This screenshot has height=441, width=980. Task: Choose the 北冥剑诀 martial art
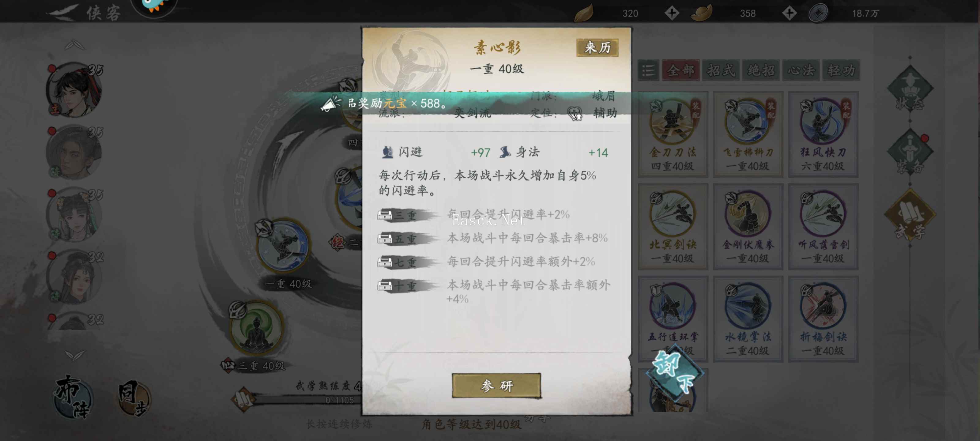point(673,226)
